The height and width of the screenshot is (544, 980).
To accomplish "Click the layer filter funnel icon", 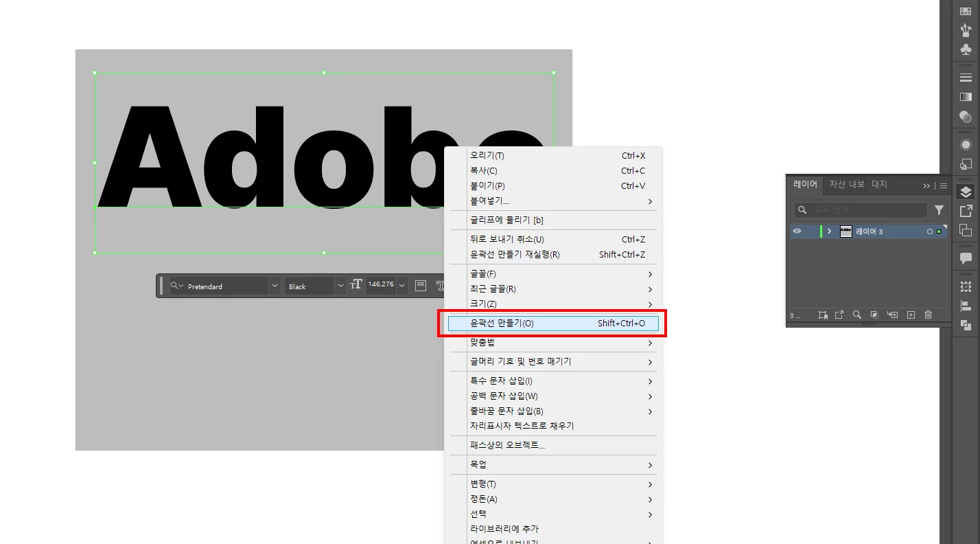I will pos(939,210).
